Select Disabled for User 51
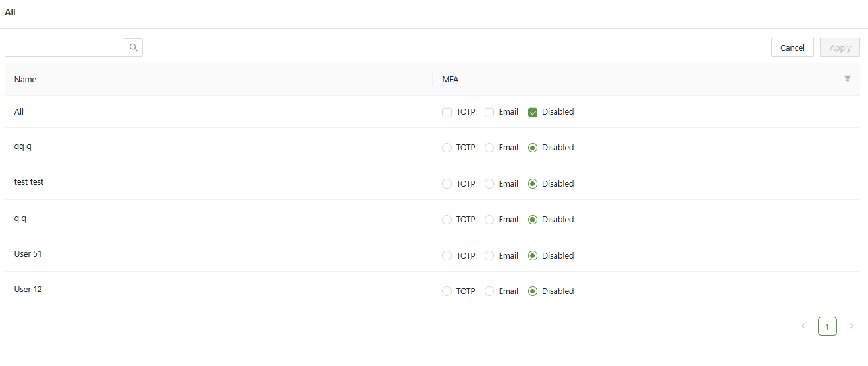Screen dimensions: 868x366 tap(533, 256)
